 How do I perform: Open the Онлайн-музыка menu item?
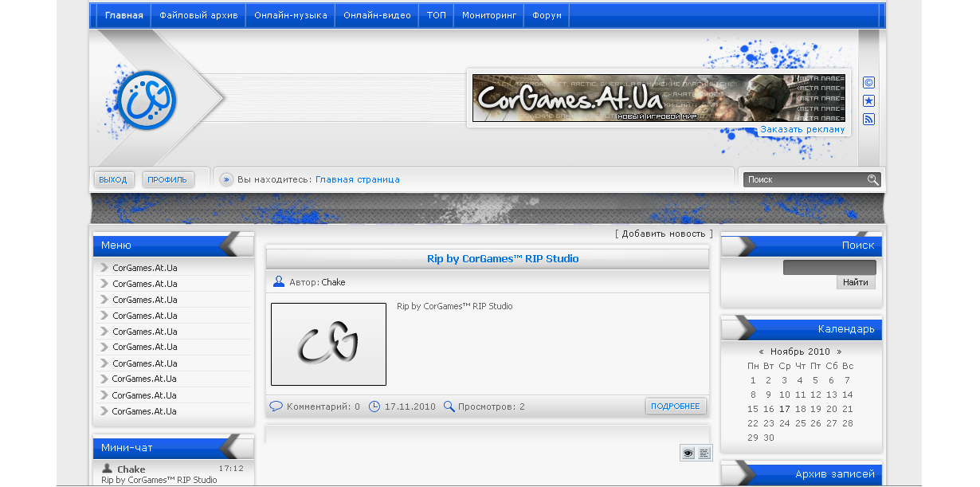point(290,15)
